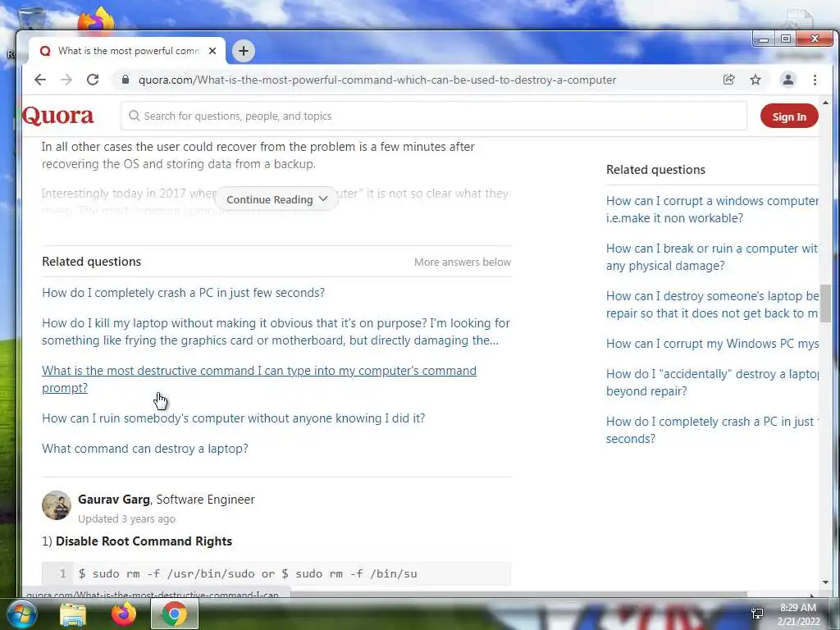Click 'More answers below' text

point(463,262)
